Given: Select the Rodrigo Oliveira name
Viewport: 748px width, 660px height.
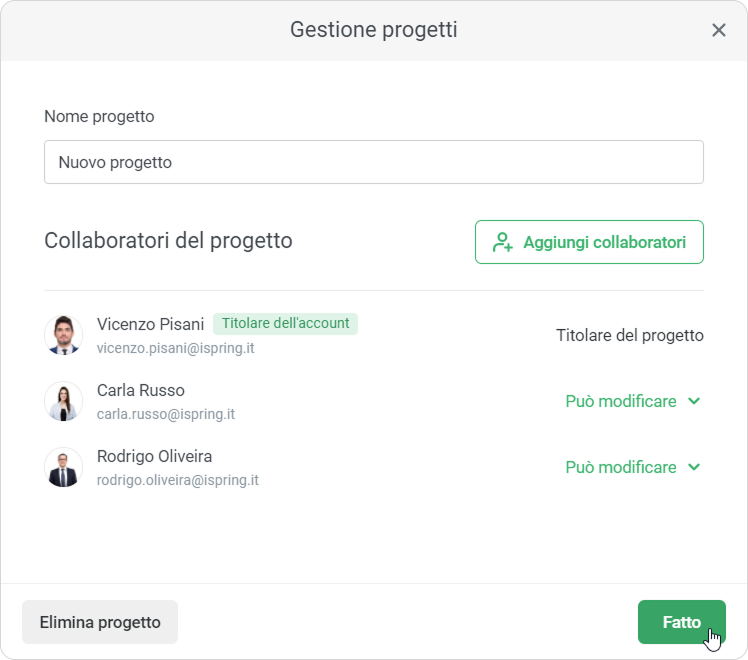Looking at the screenshot, I should (154, 456).
